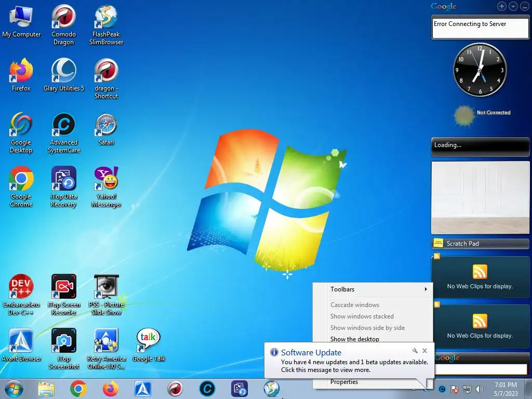Screen dimensions: 532x399
Task: Click the taskbar clock showing 7:01 PM
Action: tap(506, 389)
